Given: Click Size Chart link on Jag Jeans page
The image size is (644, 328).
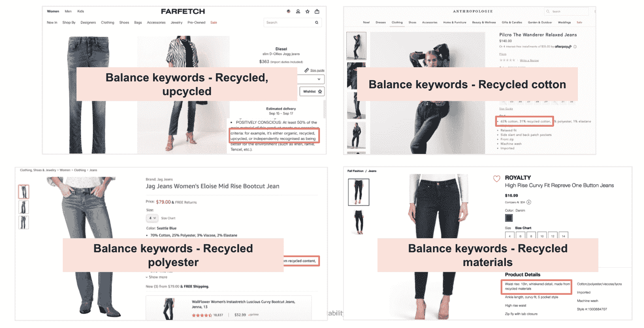Looking at the screenshot, I should (x=168, y=218).
